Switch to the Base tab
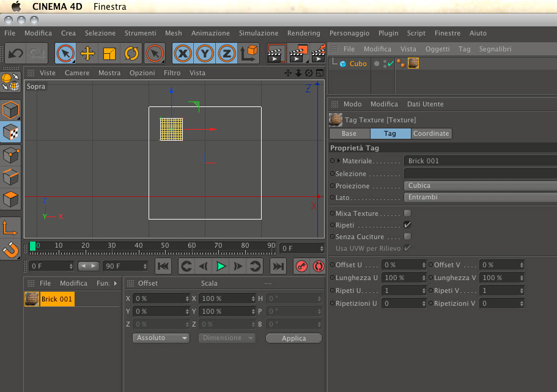Image resolution: width=557 pixels, height=392 pixels. [349, 134]
